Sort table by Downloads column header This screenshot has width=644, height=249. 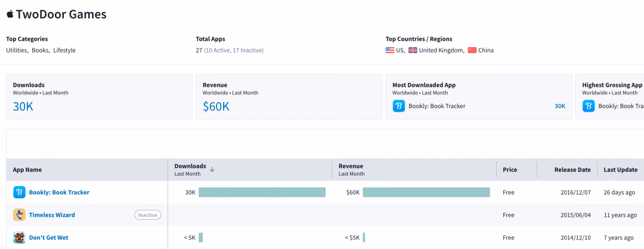pyautogui.click(x=190, y=166)
